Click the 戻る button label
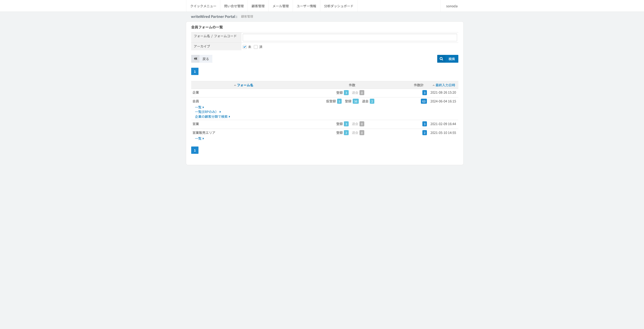 (x=206, y=59)
